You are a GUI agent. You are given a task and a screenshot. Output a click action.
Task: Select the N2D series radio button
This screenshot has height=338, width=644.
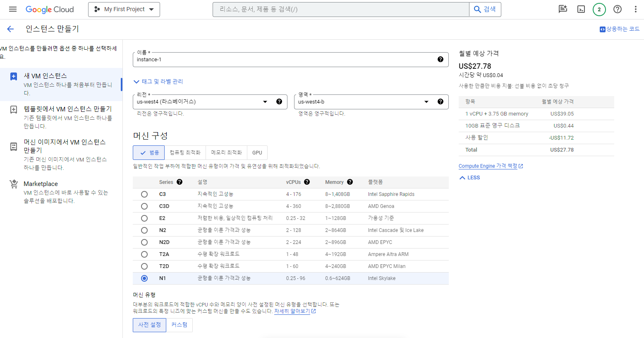[144, 242]
